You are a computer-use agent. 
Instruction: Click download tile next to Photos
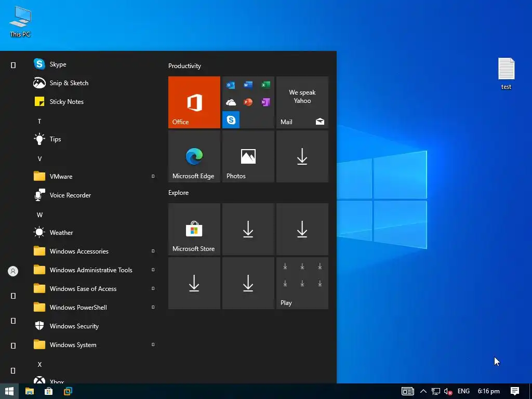click(302, 156)
